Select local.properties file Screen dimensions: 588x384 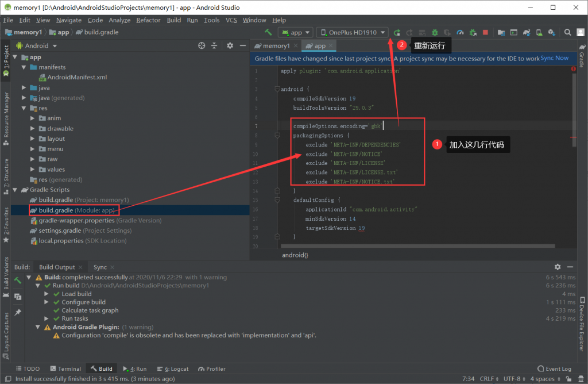click(x=78, y=241)
